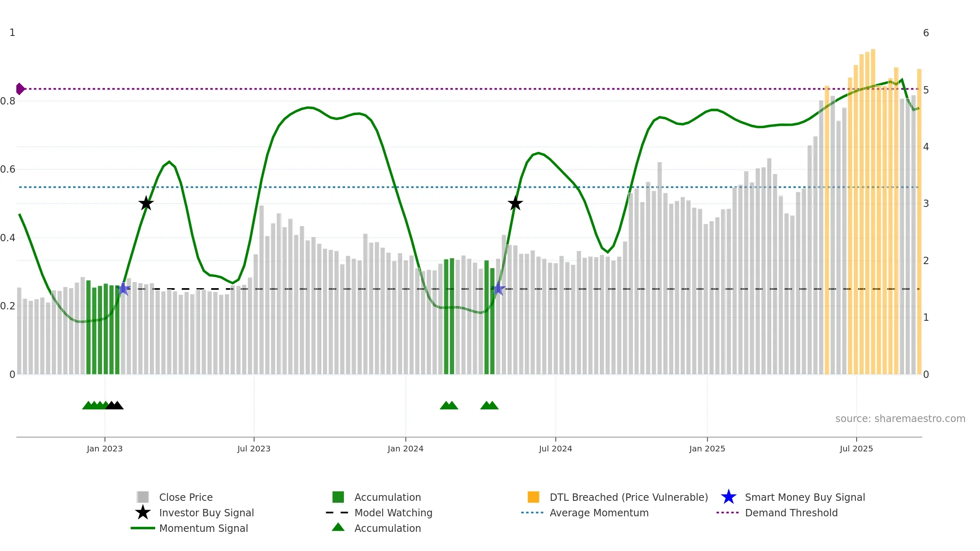This screenshot has width=980, height=551.
Task: Click the black triangles below Jan 2023
Action: [115, 405]
